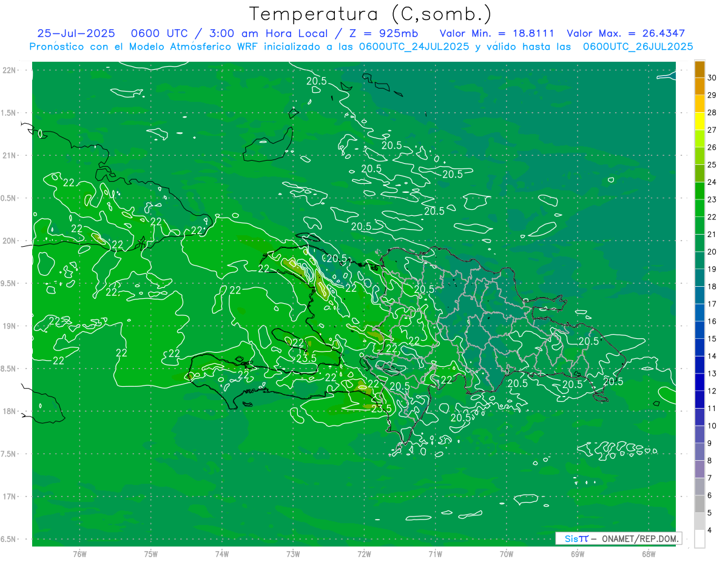
Task: Click the '73W' longitude axis label
Action: pos(293,554)
